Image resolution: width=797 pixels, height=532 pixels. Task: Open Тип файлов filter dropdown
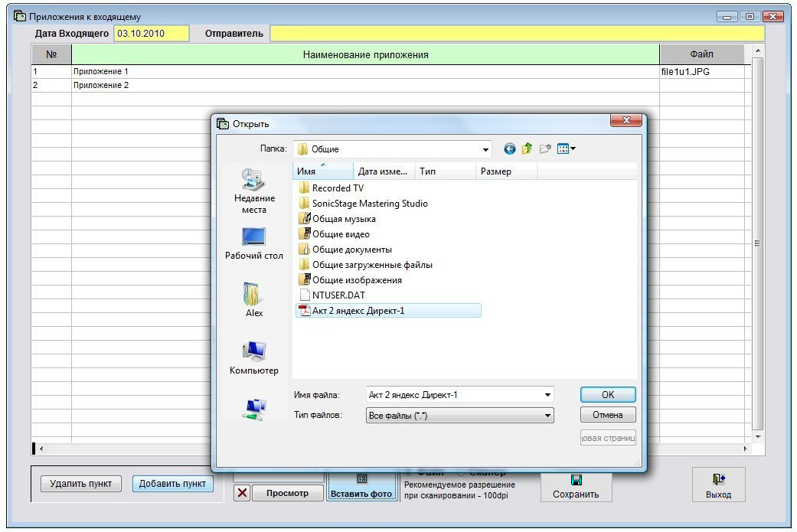[x=547, y=416]
